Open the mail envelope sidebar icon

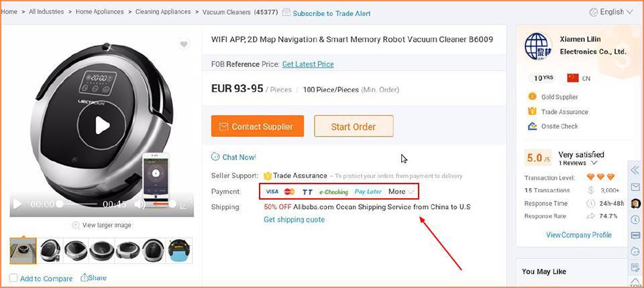click(x=635, y=187)
